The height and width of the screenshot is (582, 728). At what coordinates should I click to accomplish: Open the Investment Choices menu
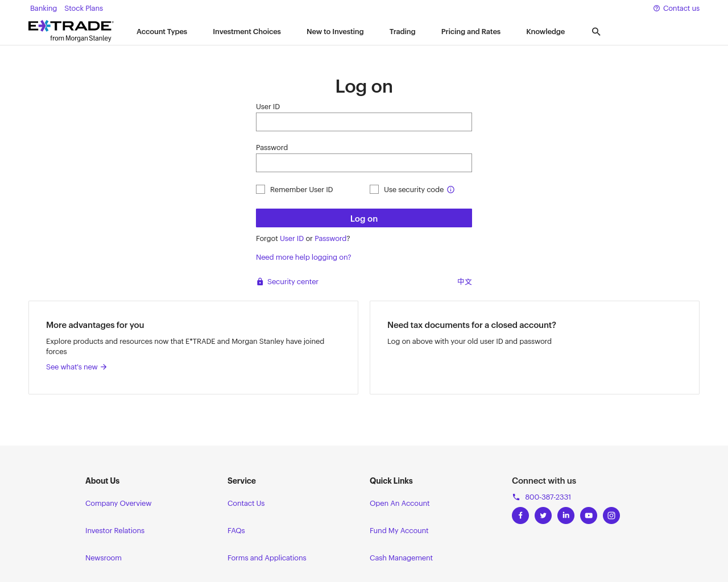pyautogui.click(x=247, y=32)
